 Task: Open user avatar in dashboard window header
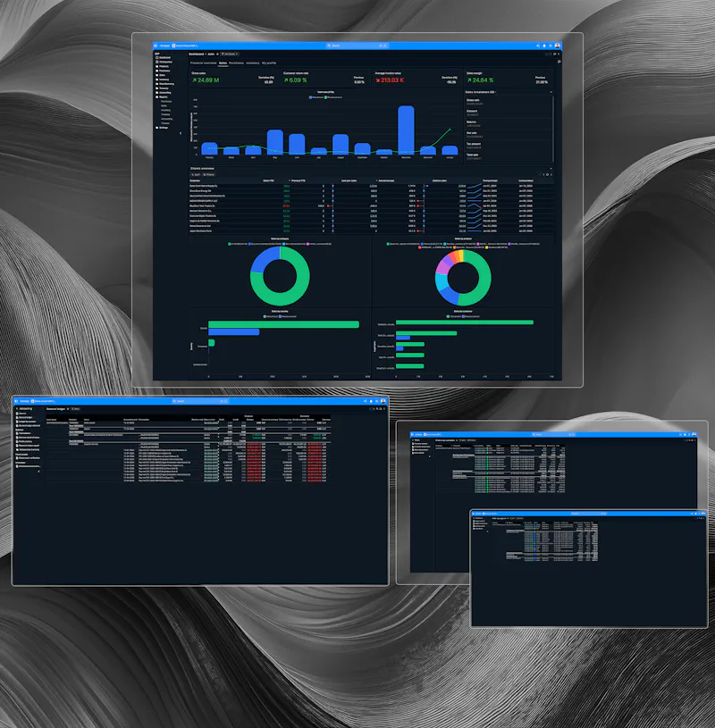(557, 46)
